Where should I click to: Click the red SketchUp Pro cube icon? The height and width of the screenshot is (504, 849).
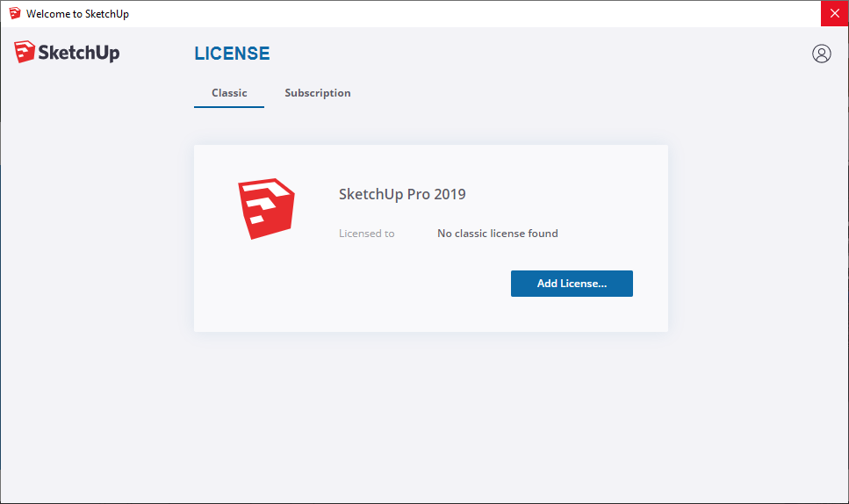[x=266, y=208]
